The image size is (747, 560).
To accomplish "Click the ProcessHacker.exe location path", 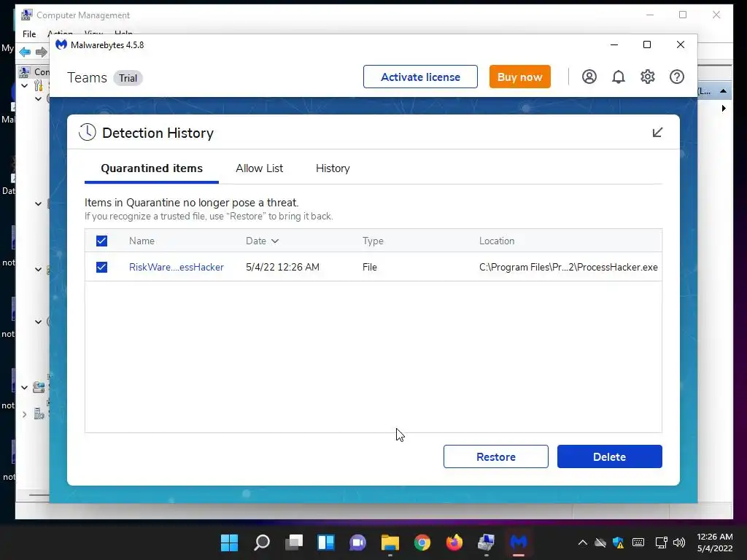I will (x=568, y=267).
